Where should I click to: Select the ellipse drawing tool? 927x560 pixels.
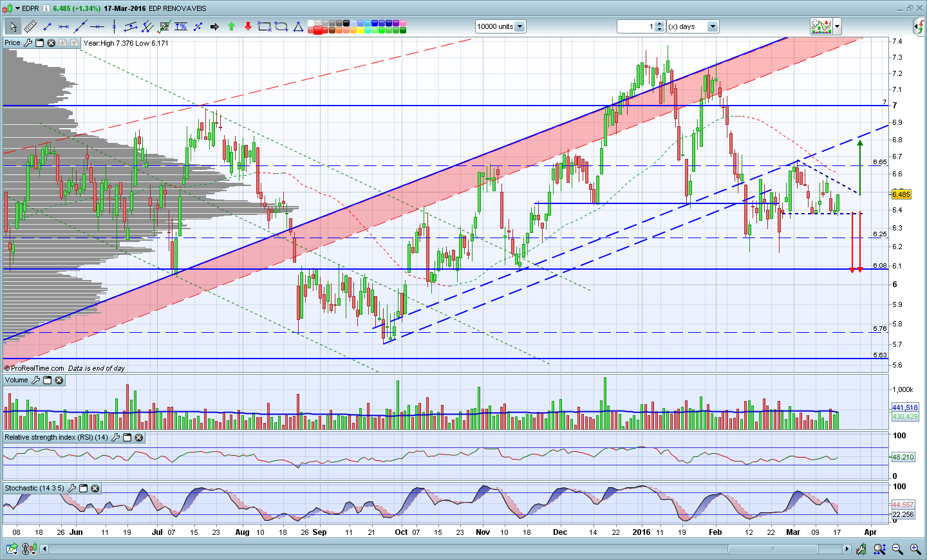pos(281,26)
